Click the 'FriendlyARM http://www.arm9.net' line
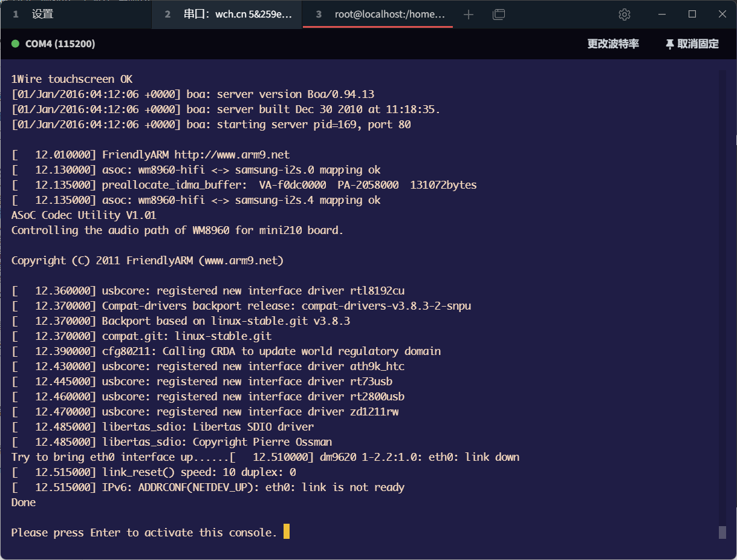737x560 pixels. point(151,155)
